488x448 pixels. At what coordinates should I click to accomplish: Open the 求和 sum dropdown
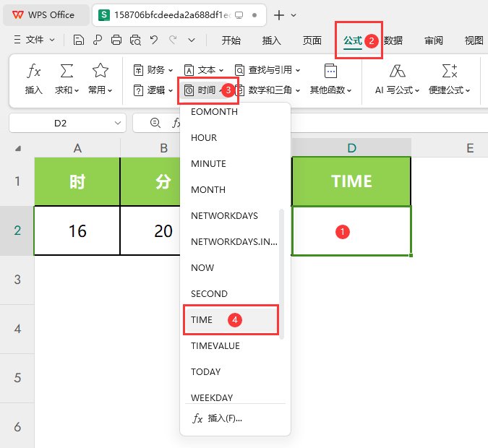[67, 79]
